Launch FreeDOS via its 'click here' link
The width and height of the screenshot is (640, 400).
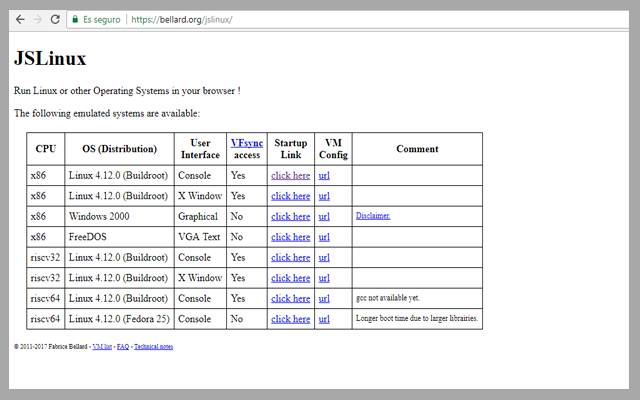point(290,237)
